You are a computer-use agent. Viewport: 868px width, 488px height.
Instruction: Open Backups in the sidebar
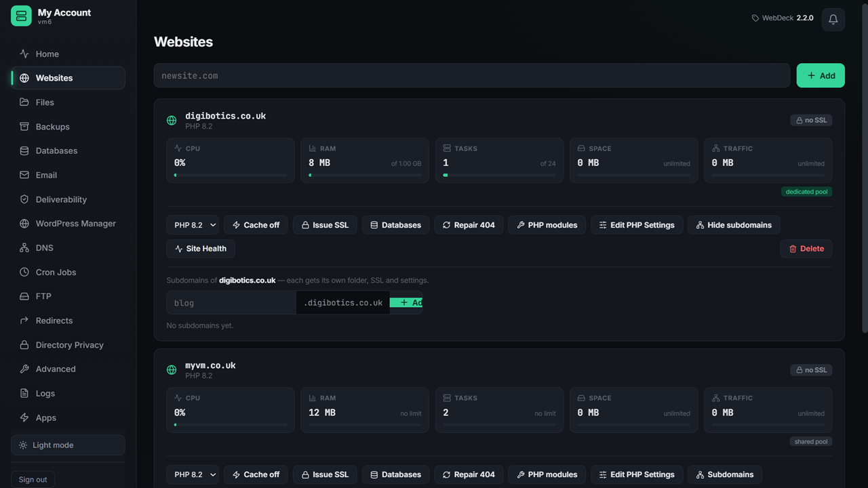(68, 127)
